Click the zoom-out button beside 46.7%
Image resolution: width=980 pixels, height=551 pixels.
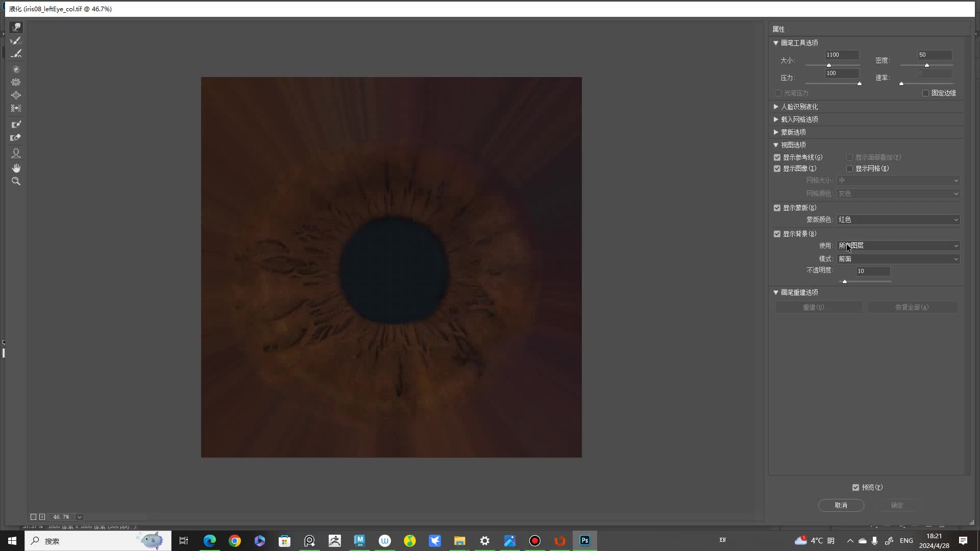coord(33,517)
